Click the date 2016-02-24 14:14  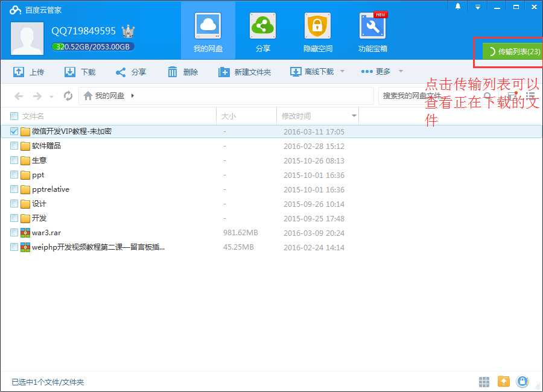[x=314, y=248]
